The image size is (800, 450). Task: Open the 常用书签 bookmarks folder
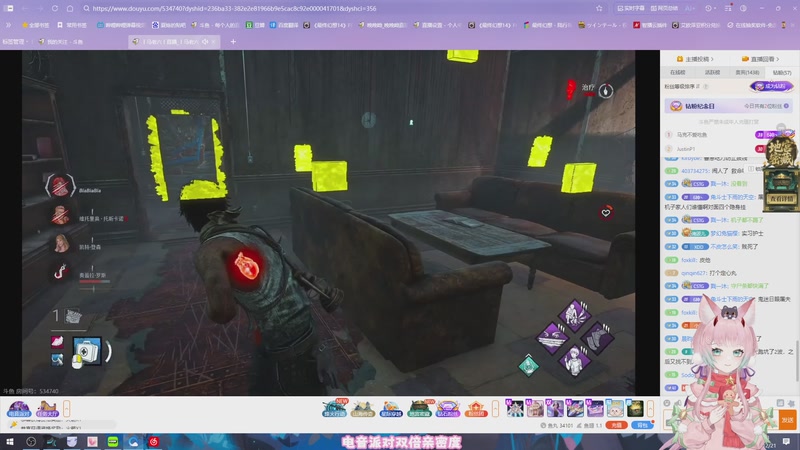(x=72, y=25)
